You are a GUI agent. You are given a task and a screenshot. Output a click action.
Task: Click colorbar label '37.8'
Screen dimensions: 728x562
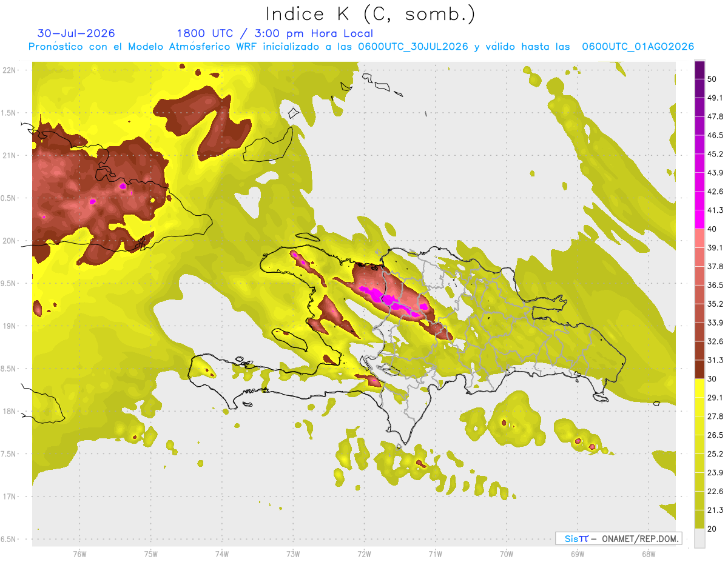coord(715,266)
